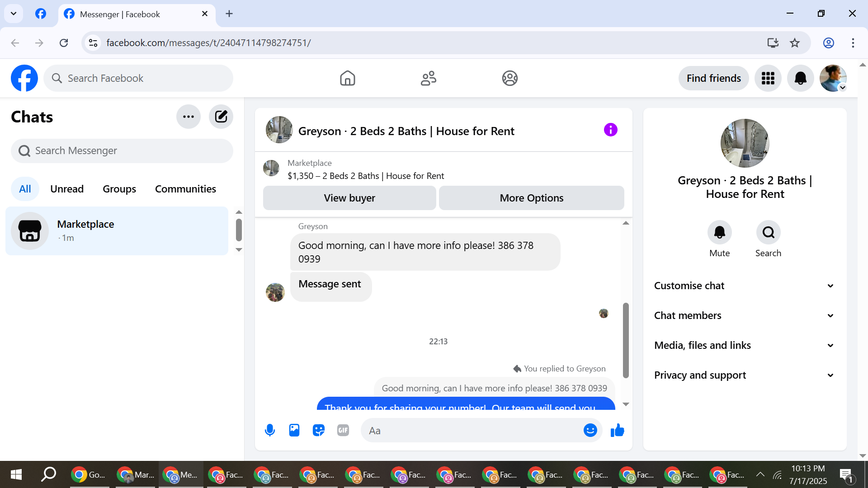Viewport: 868px width, 488px height.
Task: Open the Chats options ellipsis menu
Action: pyautogui.click(x=189, y=117)
